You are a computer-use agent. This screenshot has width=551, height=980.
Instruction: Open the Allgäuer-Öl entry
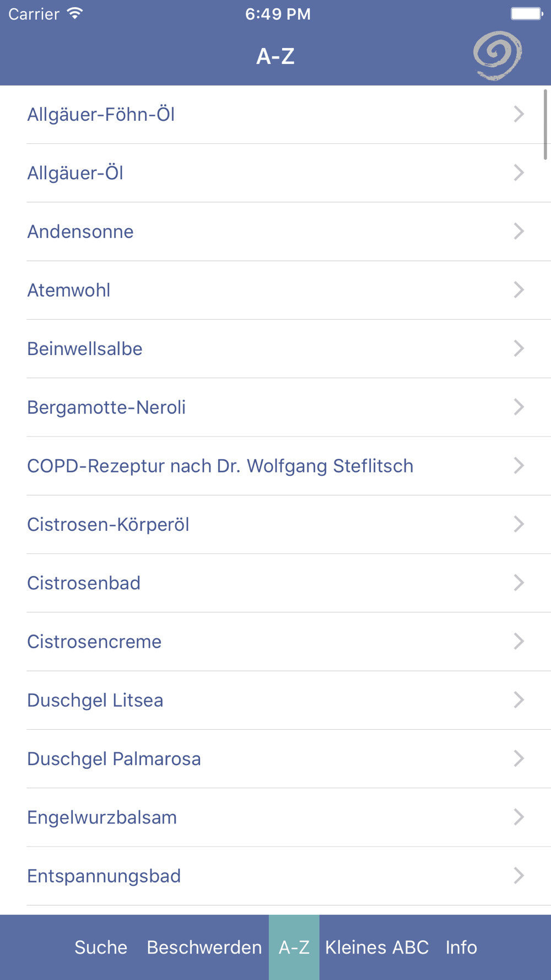(x=75, y=173)
